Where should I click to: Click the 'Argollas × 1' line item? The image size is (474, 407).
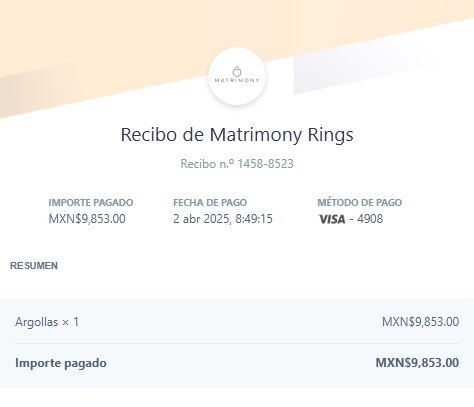47,322
